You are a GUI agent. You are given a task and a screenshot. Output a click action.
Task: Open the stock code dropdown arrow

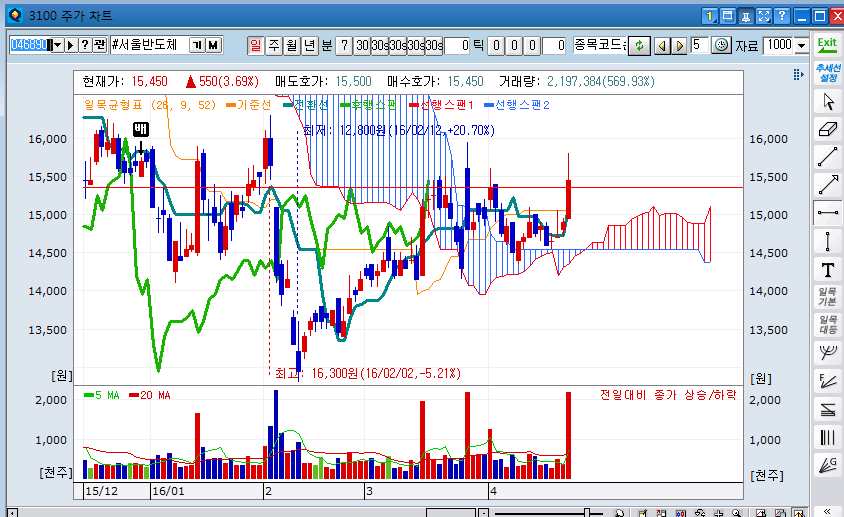(x=57, y=45)
